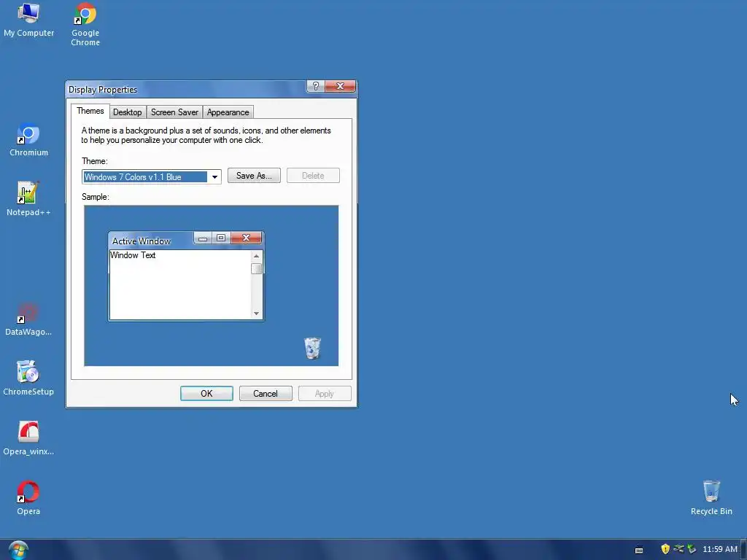Click the taskbar clock showing 11:59 AM
Screen dimensions: 747x560
pyautogui.click(x=720, y=549)
